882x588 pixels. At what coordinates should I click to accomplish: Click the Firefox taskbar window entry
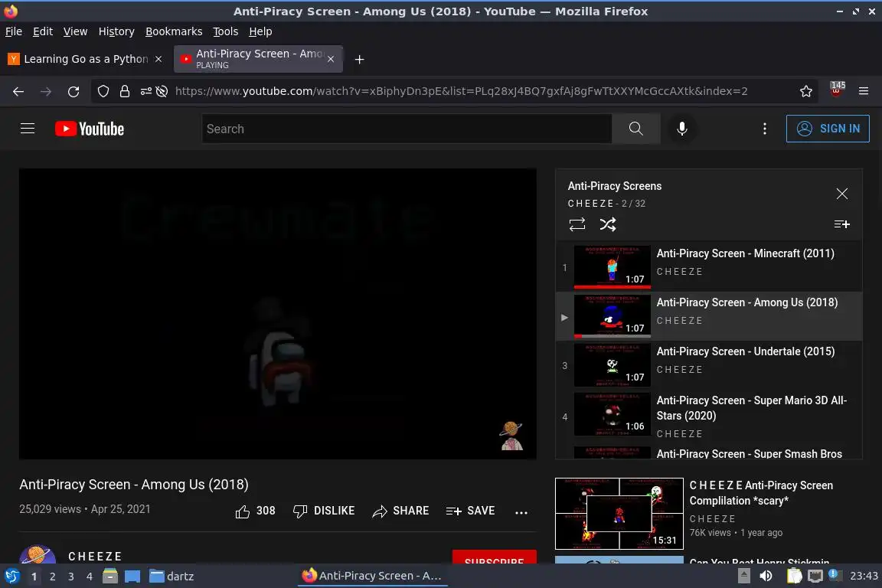(x=373, y=576)
